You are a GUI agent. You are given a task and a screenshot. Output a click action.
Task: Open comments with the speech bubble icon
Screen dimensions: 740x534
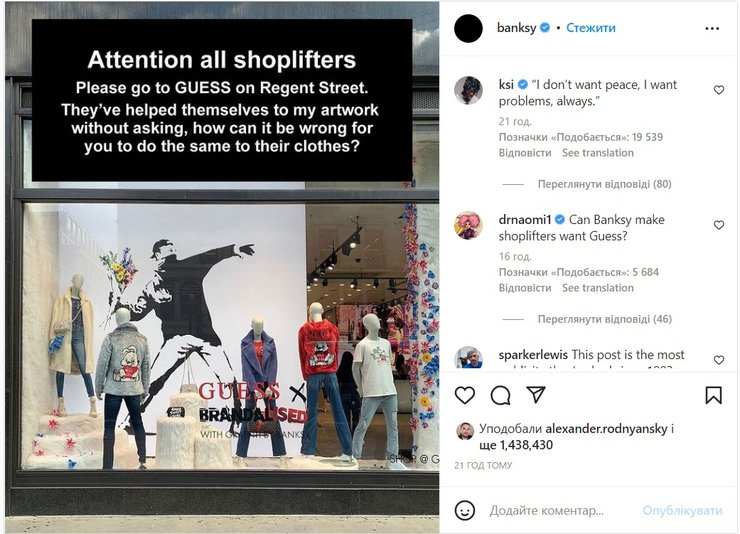[500, 395]
